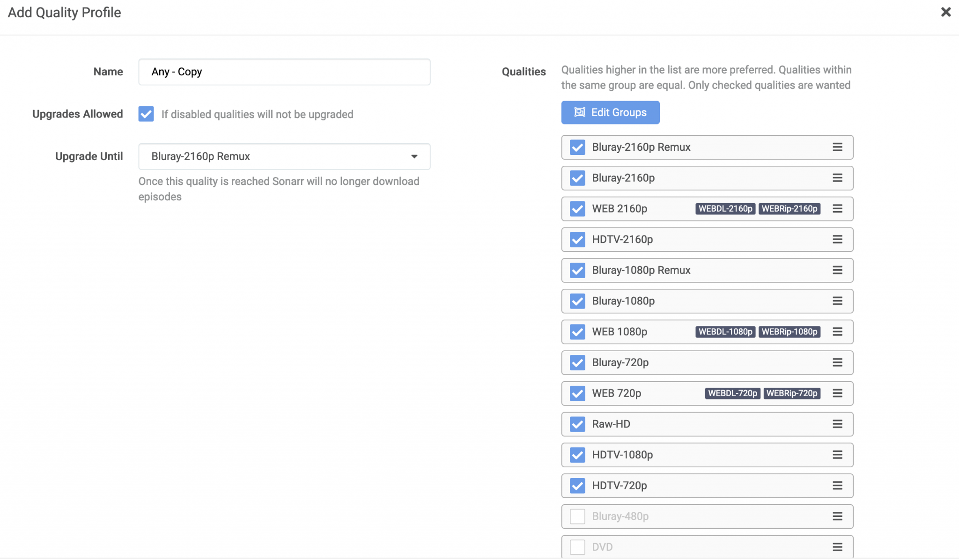The height and width of the screenshot is (560, 959).
Task: Click drag handle icon for WEB 2160p
Action: tap(837, 209)
